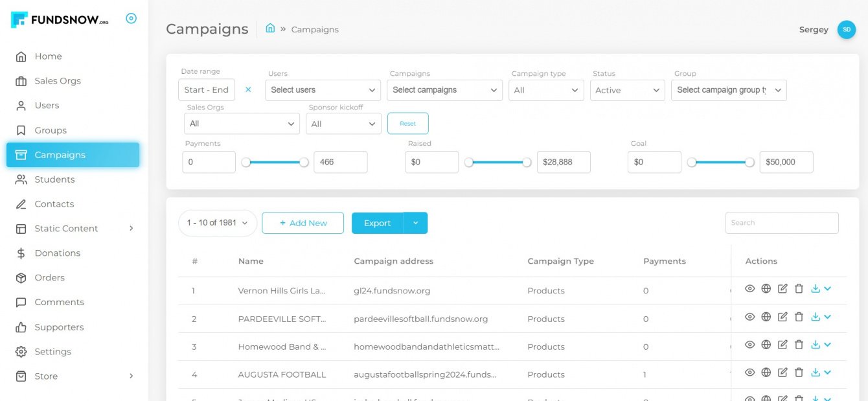
Task: Open the Sales Orgs filter dropdown
Action: point(242,124)
